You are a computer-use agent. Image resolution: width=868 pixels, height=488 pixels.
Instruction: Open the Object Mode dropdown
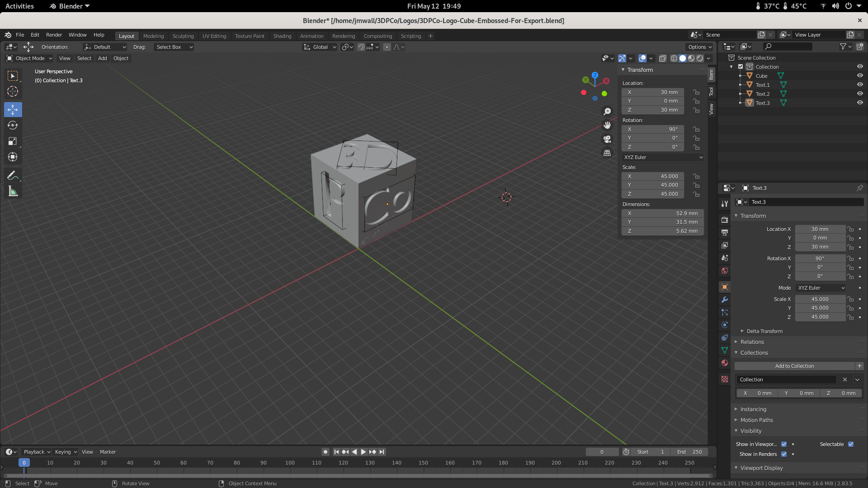(x=29, y=58)
